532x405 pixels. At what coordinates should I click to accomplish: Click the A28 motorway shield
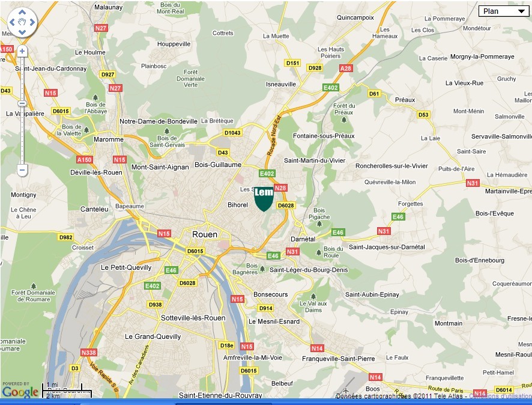345,69
